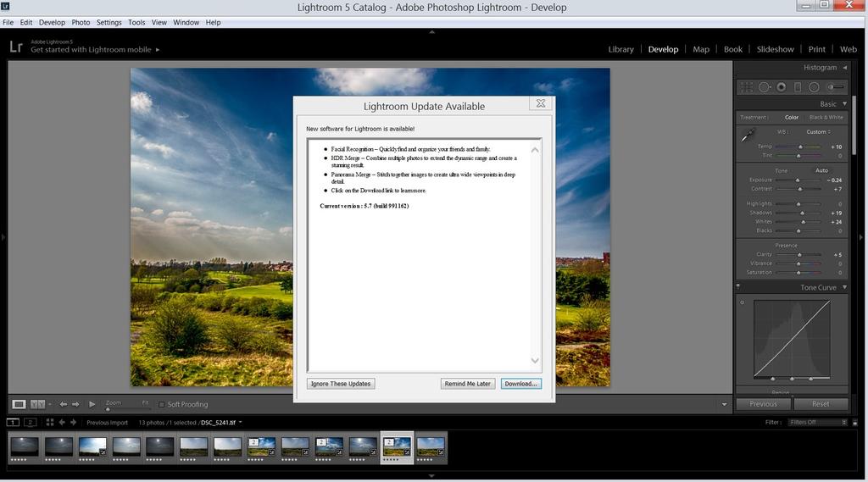Choose the Radial Filter tool
The height and width of the screenshot is (482, 868).
[814, 87]
